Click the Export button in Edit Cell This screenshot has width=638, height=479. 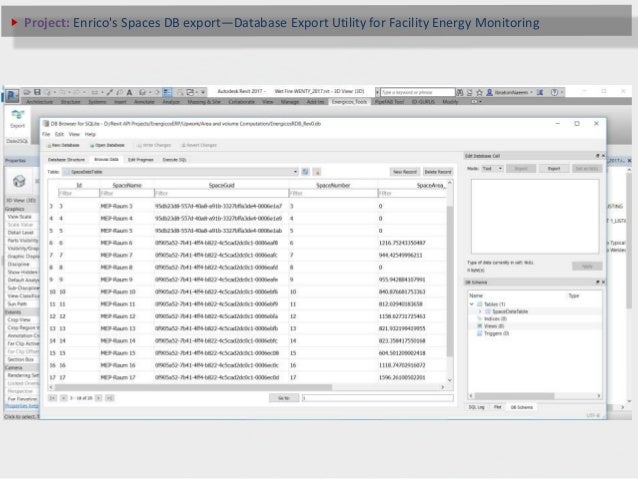554,168
